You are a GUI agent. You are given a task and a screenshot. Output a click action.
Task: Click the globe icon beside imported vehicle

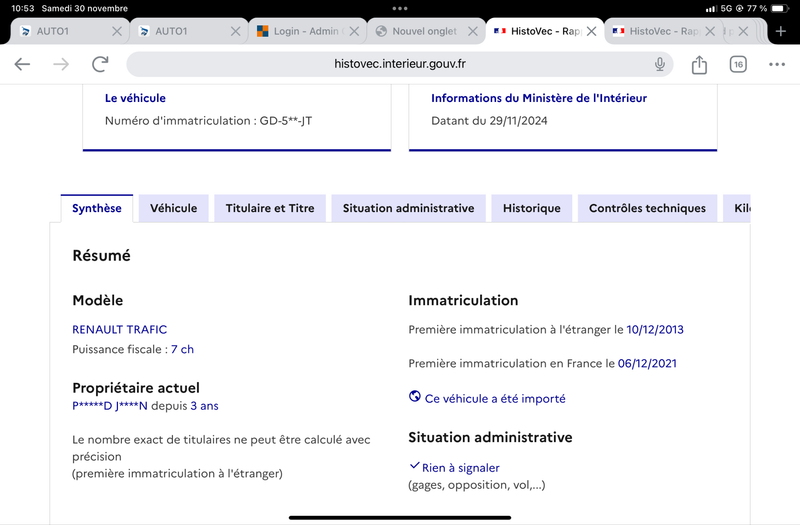pyautogui.click(x=415, y=396)
